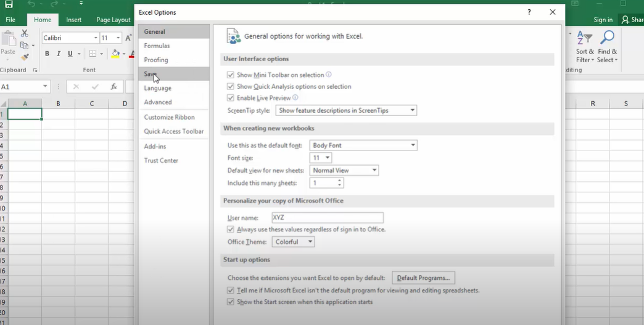Click the Sort & Filter icon
Viewport: 644px width, 325px height.
[x=584, y=39]
